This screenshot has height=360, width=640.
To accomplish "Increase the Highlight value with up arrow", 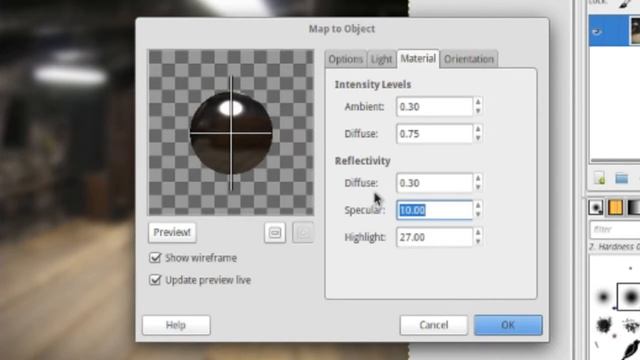I will coord(478,233).
